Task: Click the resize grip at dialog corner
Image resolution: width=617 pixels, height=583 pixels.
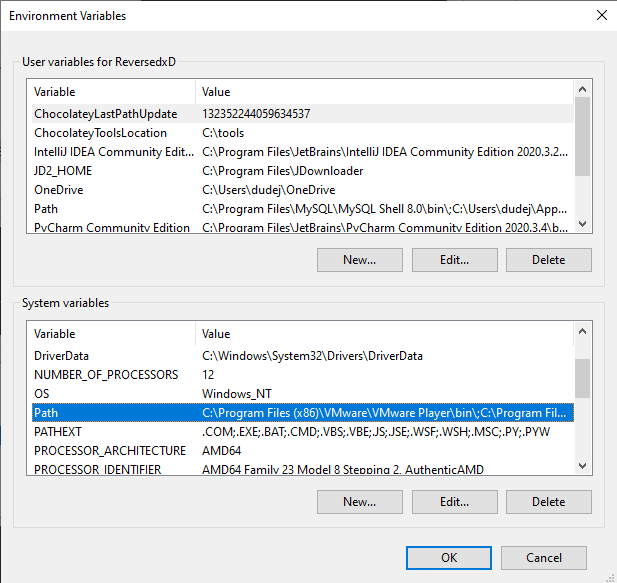Action: (610, 577)
